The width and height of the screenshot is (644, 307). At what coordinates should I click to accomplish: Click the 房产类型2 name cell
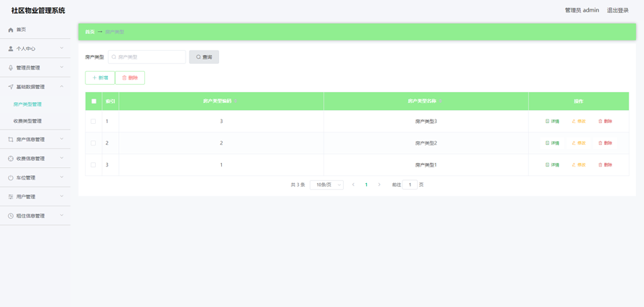[x=426, y=143]
